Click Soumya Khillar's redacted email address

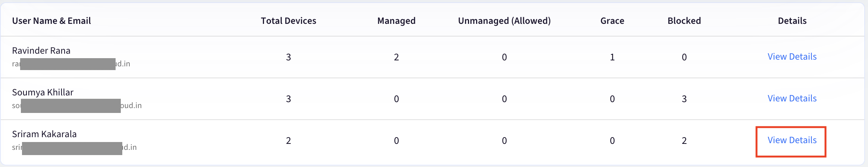[77, 106]
